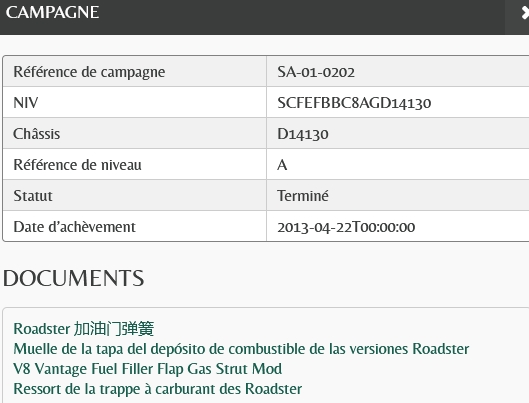Select the campaign reference value SA-01-0202
529x403 pixels.
[316, 72]
